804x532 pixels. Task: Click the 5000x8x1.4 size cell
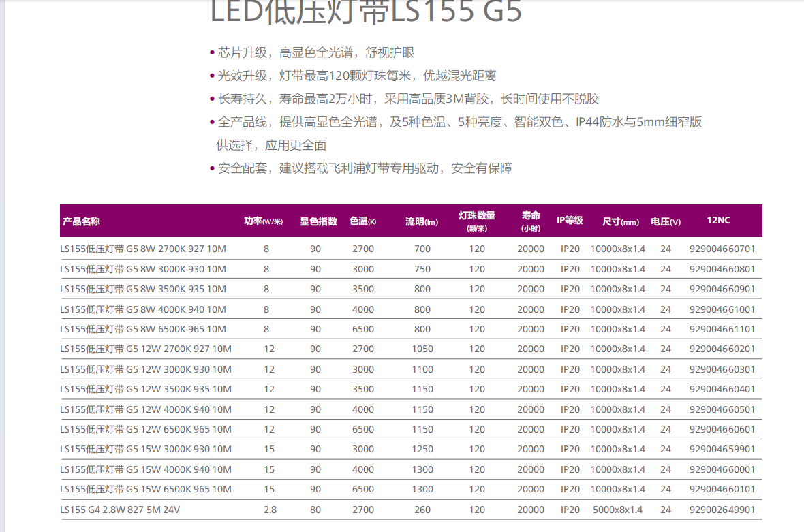(x=617, y=510)
